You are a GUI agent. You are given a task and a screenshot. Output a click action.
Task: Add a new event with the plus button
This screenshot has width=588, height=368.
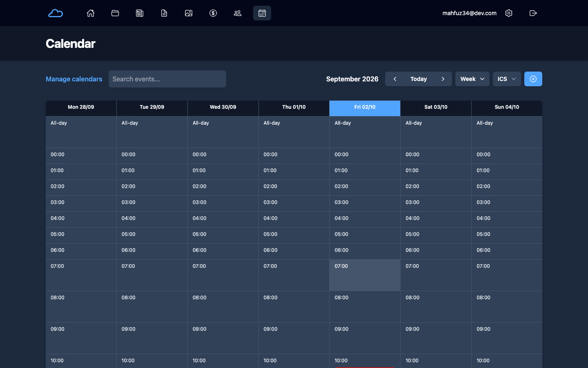pos(533,79)
